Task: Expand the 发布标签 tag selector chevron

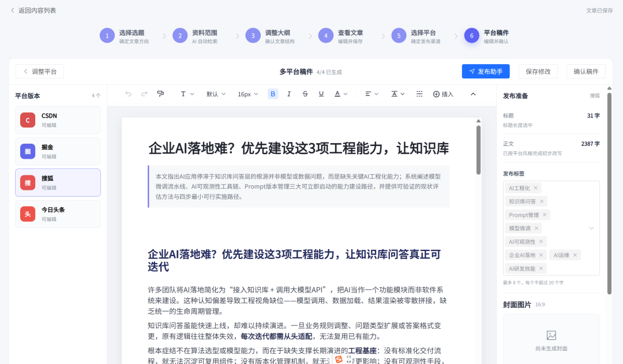Action: [591, 228]
